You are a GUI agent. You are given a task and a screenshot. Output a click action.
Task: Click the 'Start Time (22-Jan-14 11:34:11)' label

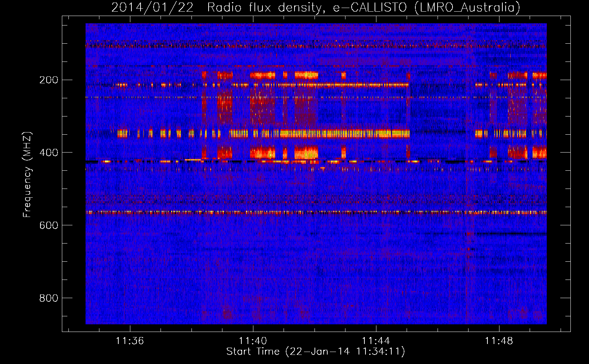(x=316, y=352)
